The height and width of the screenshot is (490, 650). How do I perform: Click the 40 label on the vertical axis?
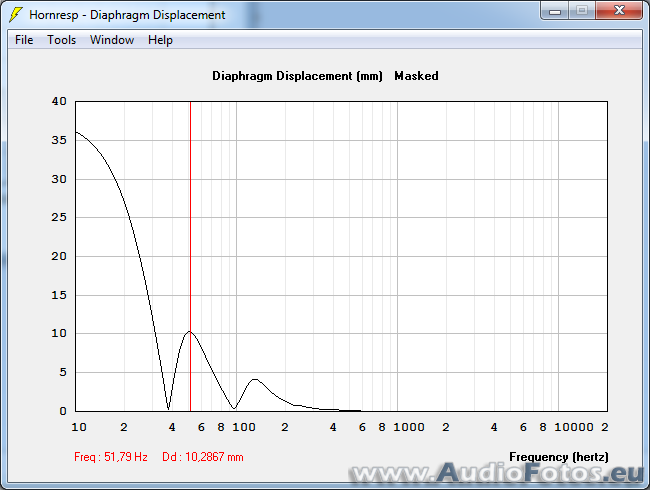[59, 102]
